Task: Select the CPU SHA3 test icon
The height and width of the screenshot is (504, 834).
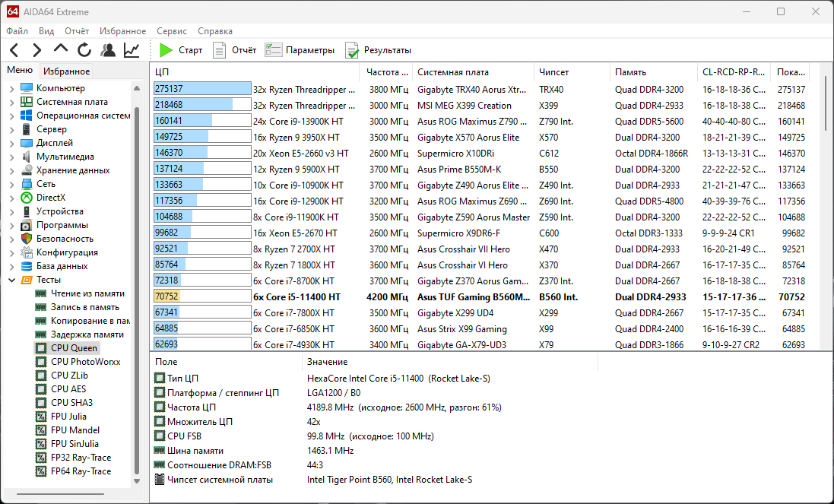Action: coord(40,402)
